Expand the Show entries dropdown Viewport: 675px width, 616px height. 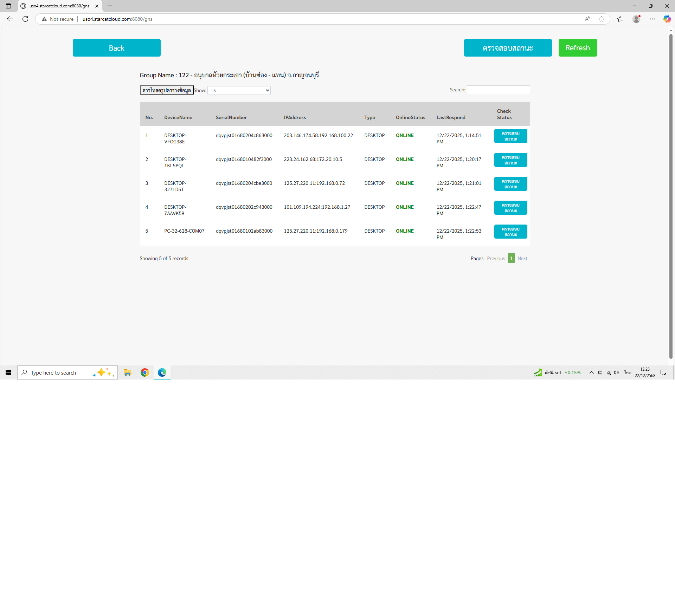tap(239, 91)
